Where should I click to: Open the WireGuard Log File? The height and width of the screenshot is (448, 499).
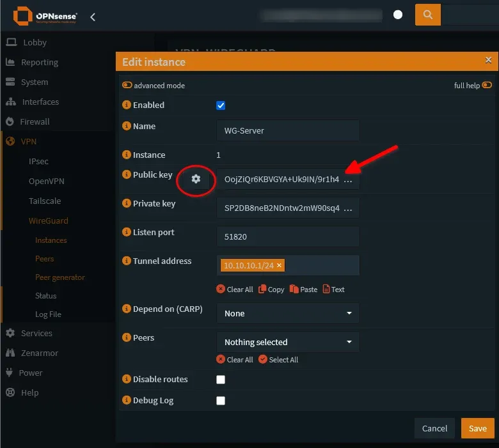48,314
